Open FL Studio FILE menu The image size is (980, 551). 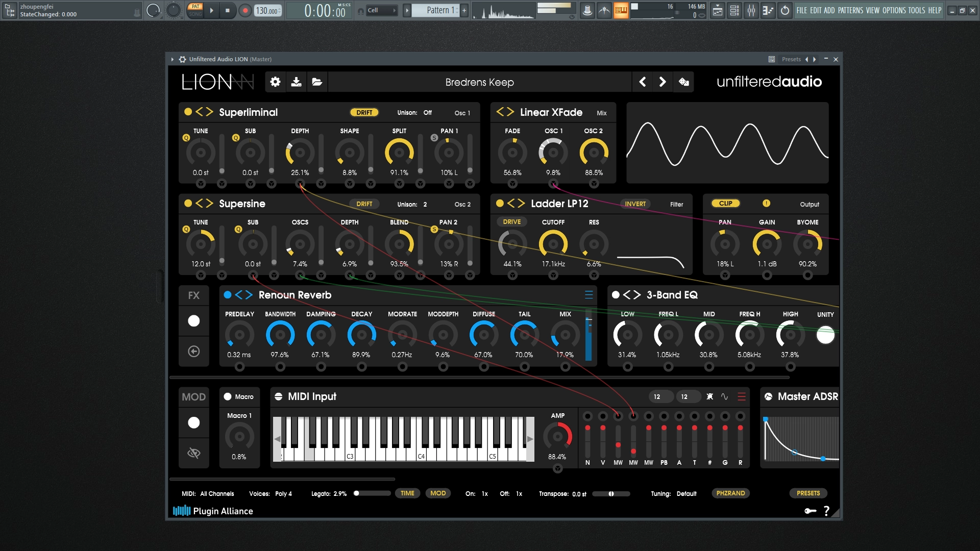coord(802,10)
